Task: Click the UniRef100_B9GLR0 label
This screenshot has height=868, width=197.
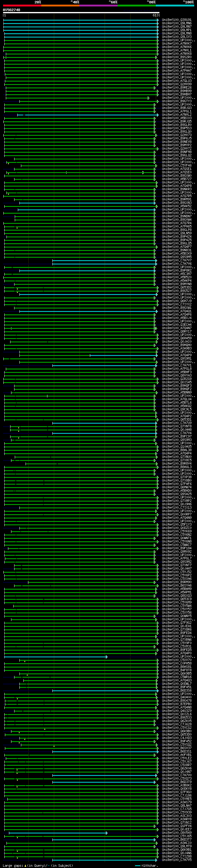Action: pos(177,125)
